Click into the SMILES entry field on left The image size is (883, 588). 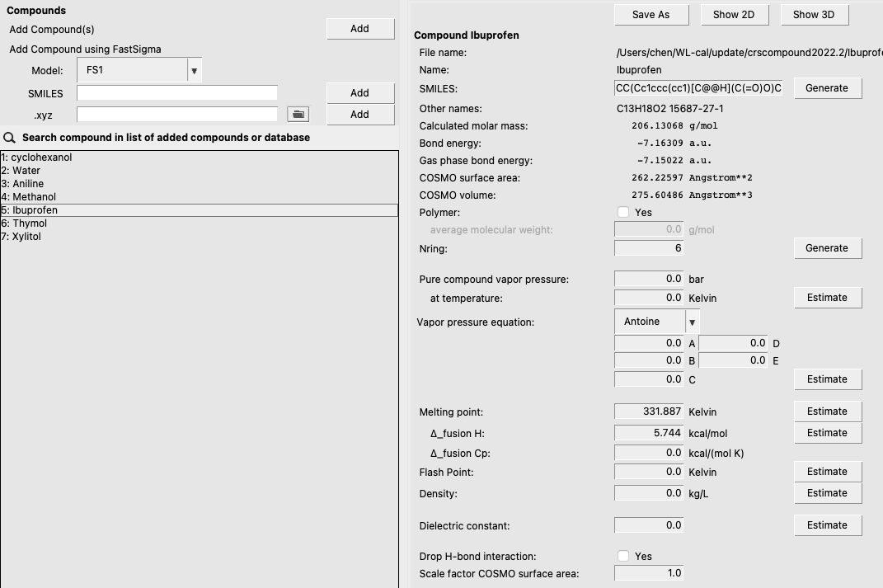tap(177, 93)
